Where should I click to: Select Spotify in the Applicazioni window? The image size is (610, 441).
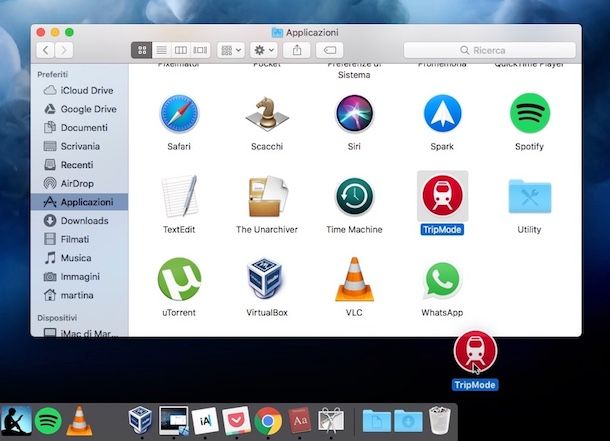[529, 113]
